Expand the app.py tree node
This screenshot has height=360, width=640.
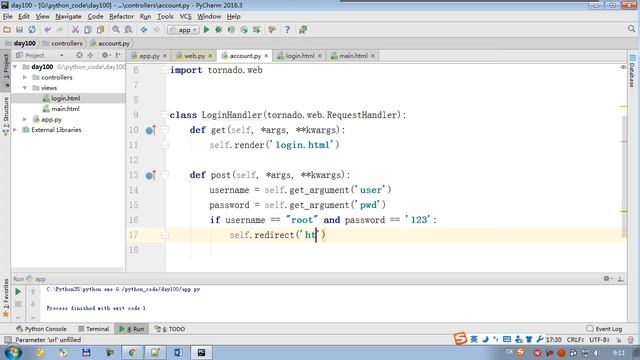point(25,119)
